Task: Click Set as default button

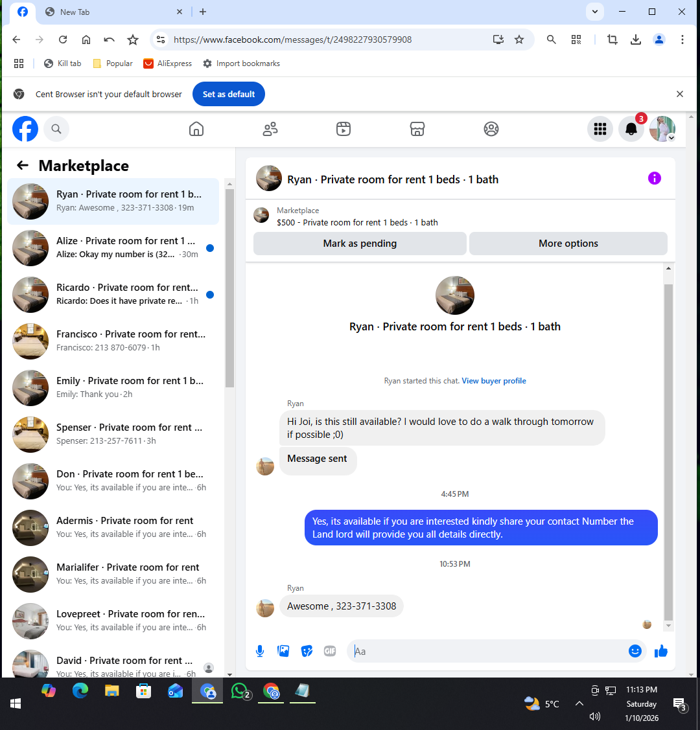Action: (229, 94)
